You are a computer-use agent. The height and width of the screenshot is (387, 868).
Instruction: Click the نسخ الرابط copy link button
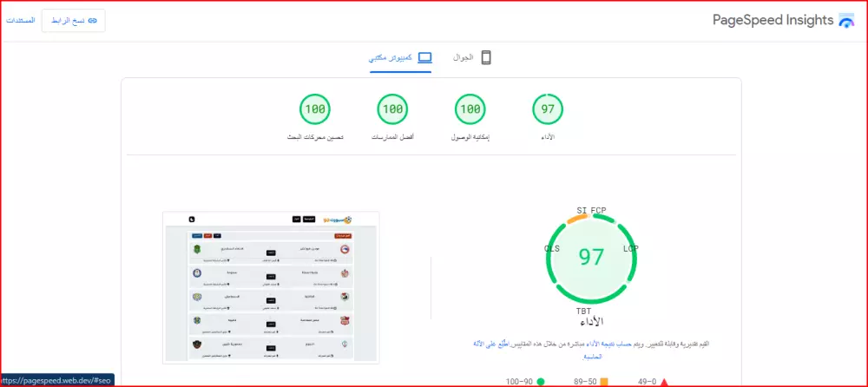coord(74,21)
